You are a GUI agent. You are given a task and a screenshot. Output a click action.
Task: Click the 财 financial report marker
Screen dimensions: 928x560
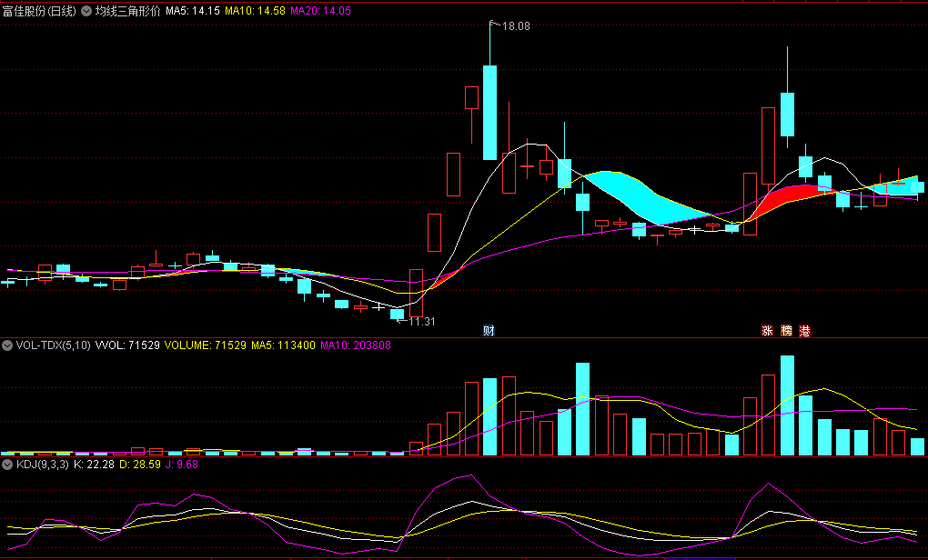489,331
